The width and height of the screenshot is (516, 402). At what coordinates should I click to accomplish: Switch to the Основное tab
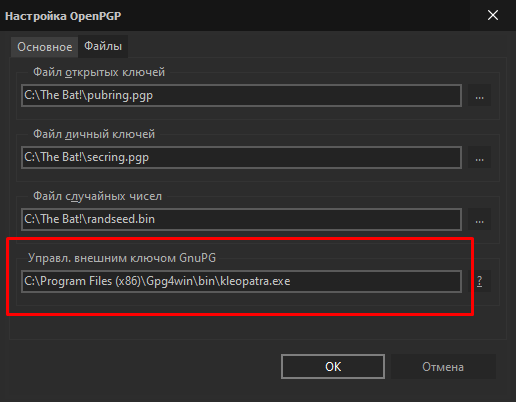tap(45, 47)
